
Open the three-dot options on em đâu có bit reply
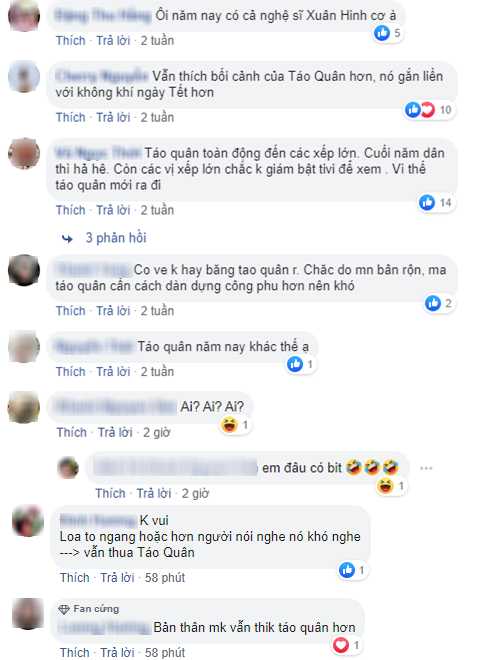pos(426,468)
